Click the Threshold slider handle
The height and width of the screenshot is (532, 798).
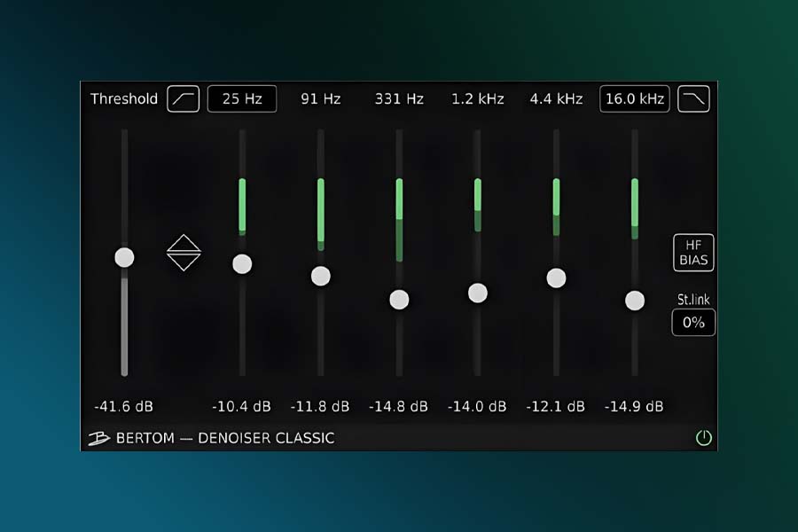click(124, 257)
